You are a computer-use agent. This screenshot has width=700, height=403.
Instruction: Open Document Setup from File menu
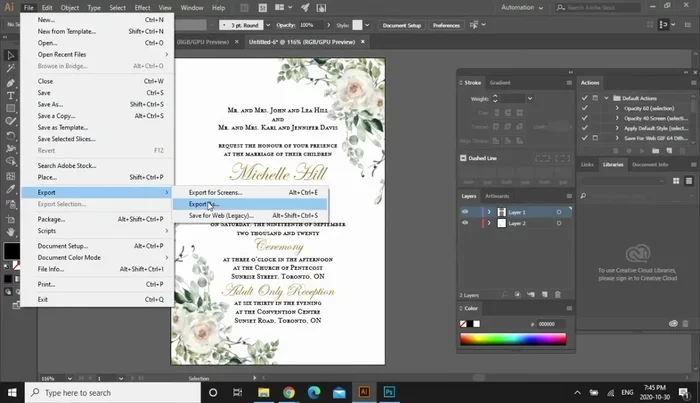point(97,246)
